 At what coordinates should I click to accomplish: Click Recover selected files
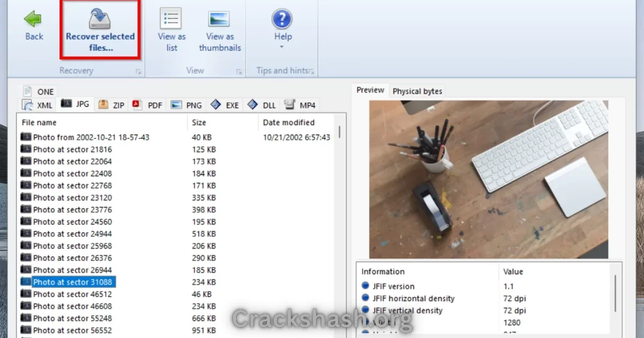coord(100,30)
